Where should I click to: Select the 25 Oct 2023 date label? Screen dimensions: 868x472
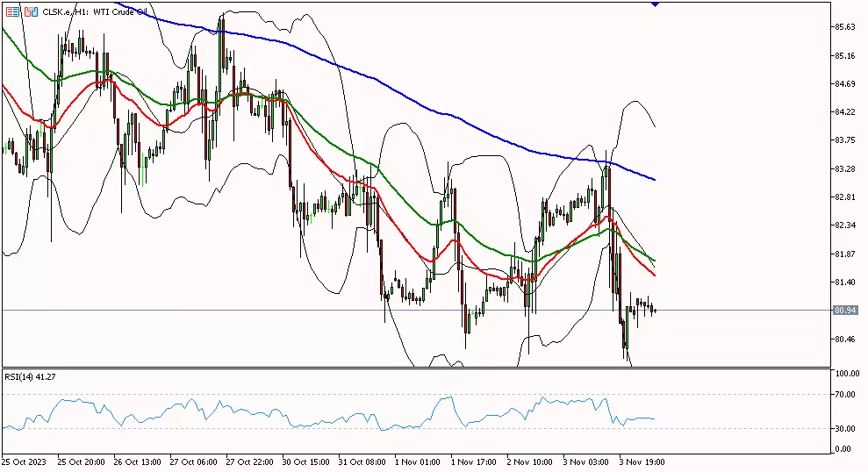[x=25, y=461]
